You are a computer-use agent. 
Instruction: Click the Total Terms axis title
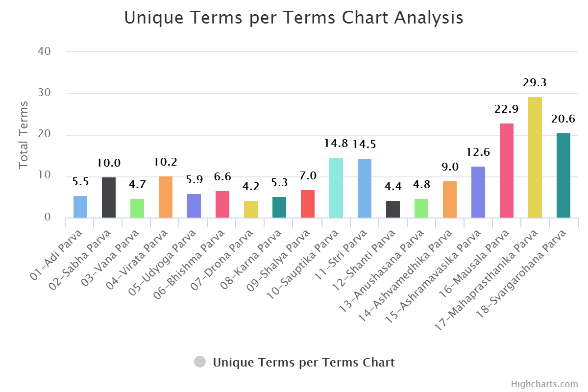pos(24,134)
